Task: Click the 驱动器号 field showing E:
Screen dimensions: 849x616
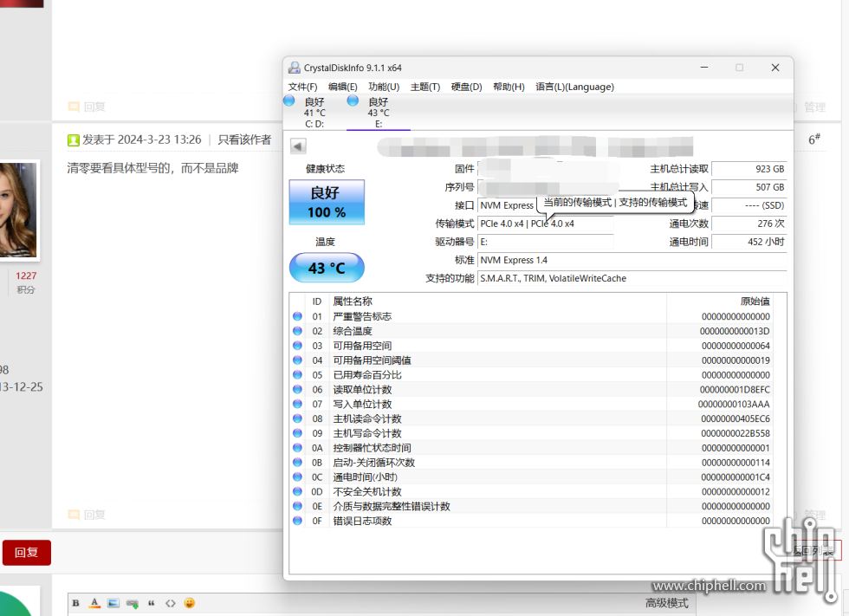Action: point(546,242)
